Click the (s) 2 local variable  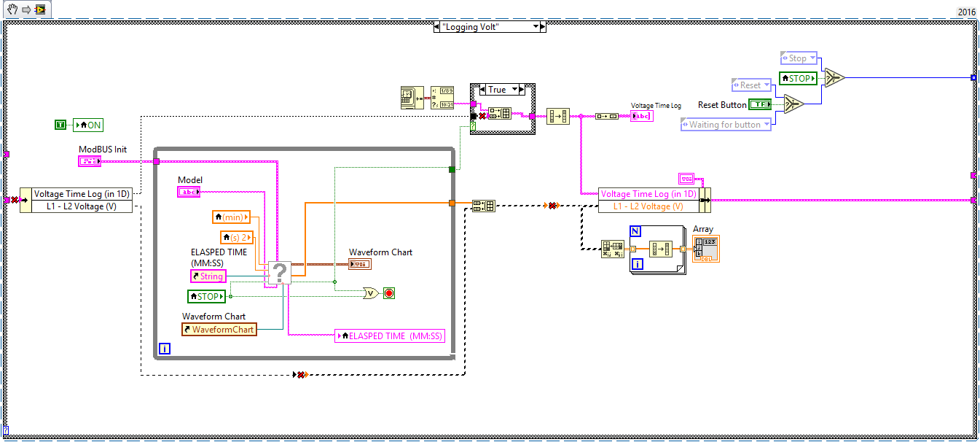(x=238, y=237)
